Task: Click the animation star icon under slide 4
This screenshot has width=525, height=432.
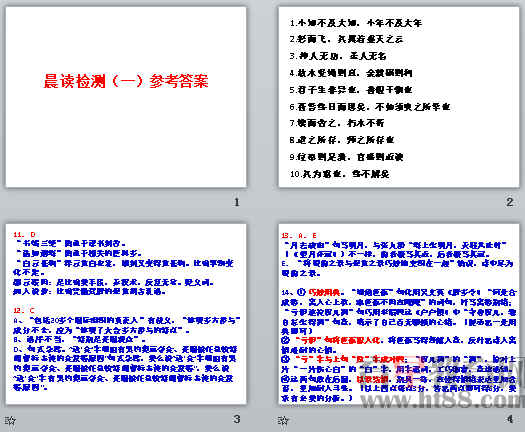Action: 283,420
